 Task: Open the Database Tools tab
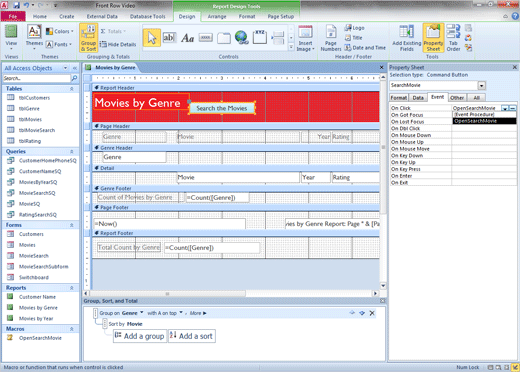pyautogui.click(x=147, y=16)
